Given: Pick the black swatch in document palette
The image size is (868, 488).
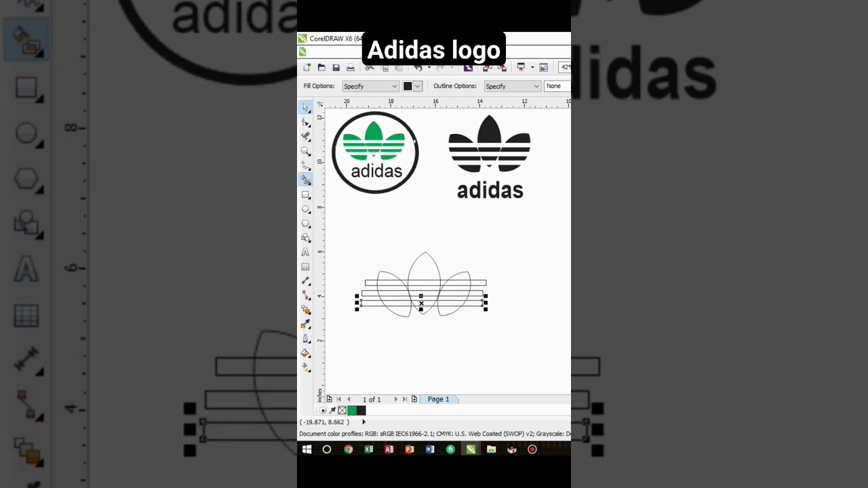Looking at the screenshot, I should pyautogui.click(x=361, y=410).
